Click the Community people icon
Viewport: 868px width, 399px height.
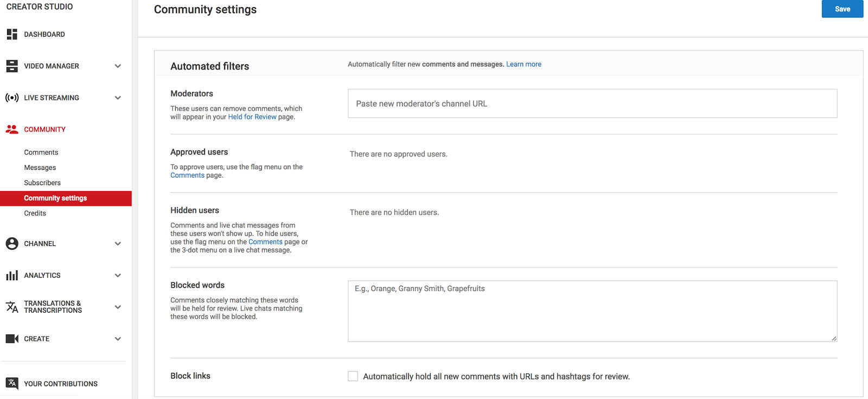[12, 129]
